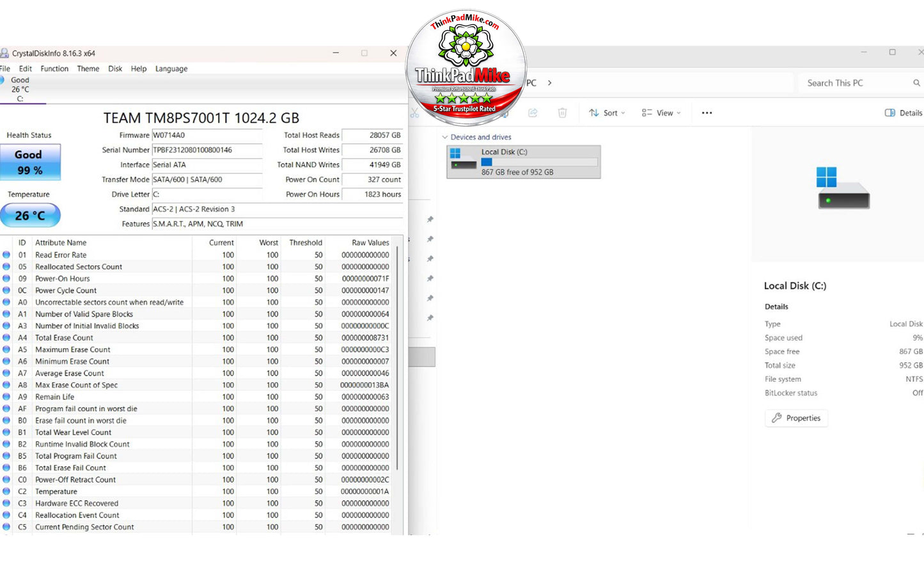Click raw value 000000008731 in the list
This screenshot has width=924, height=581.
click(x=365, y=338)
